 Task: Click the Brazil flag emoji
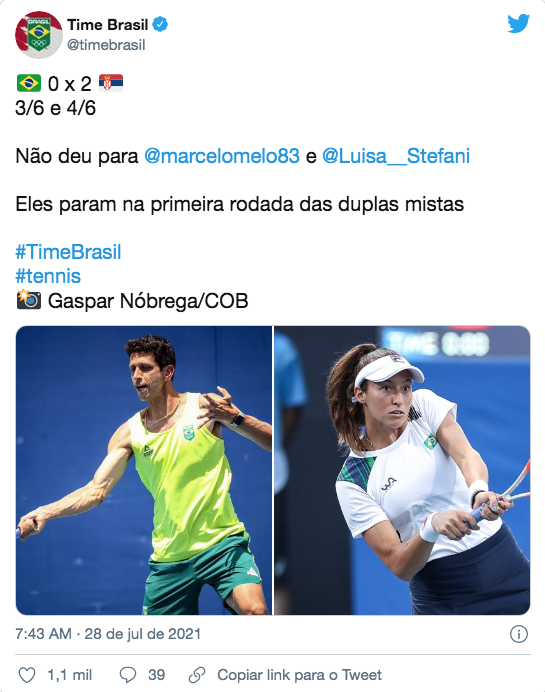29,83
